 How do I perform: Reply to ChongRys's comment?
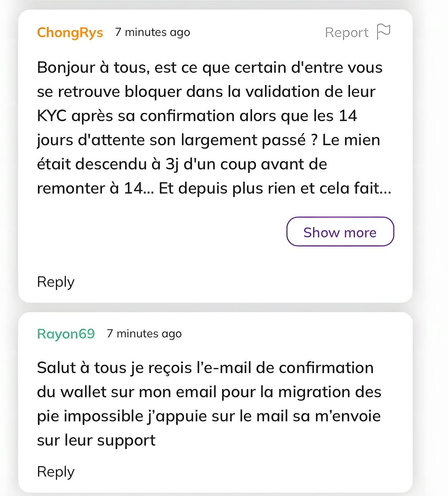[x=56, y=282]
